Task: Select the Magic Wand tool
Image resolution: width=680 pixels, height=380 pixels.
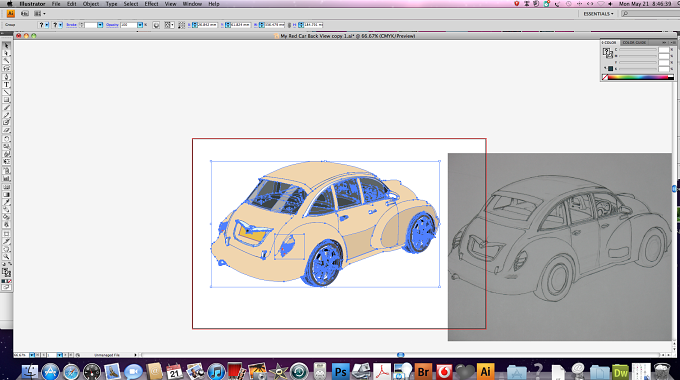Action: [6, 61]
